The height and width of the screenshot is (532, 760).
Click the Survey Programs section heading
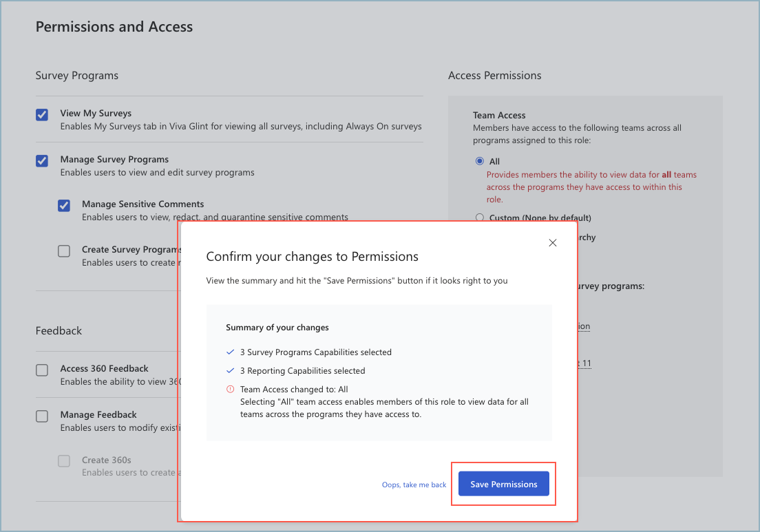click(76, 76)
